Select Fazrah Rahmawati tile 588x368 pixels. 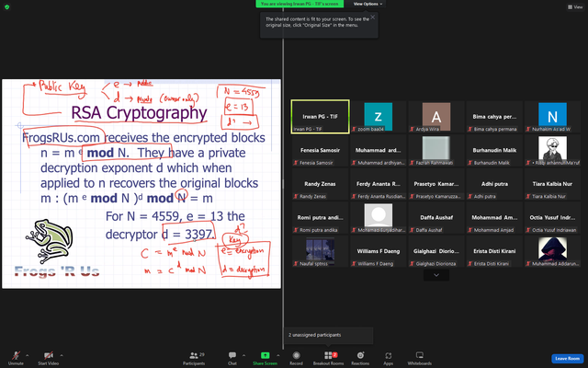(436, 150)
